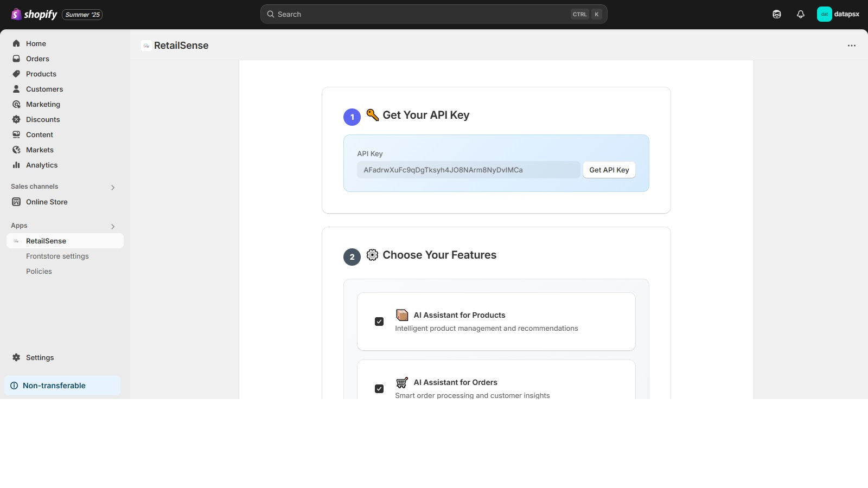Go to Orders in the sidebar
The width and height of the screenshot is (868, 488).
point(65,59)
